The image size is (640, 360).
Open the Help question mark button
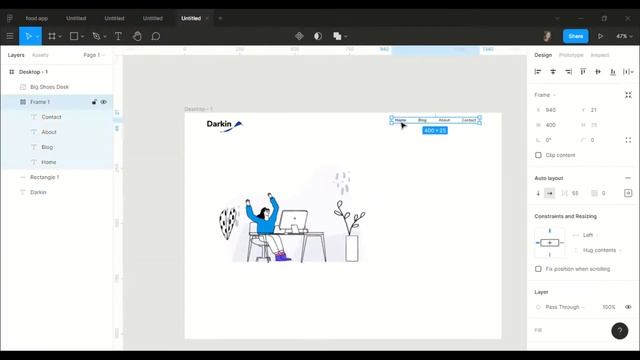click(x=620, y=331)
